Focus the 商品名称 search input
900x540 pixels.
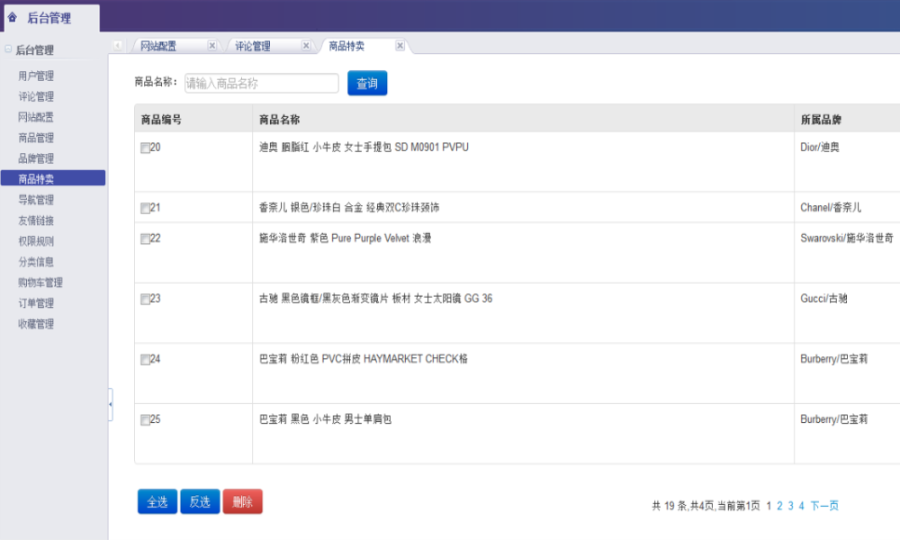(x=261, y=83)
